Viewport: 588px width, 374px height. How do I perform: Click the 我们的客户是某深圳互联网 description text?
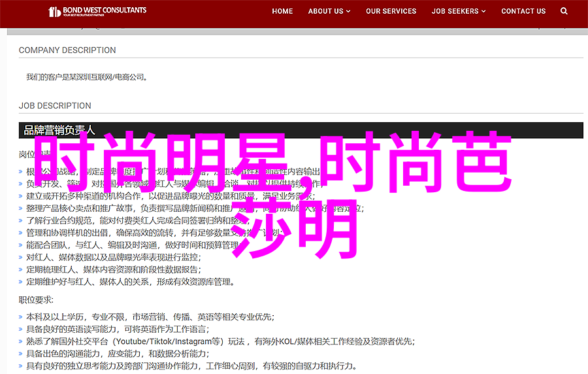(87, 77)
